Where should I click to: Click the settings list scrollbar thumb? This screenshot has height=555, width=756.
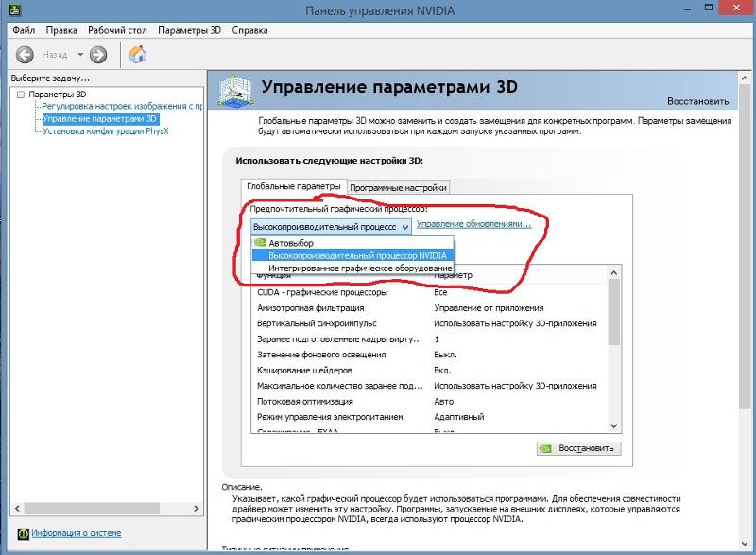coord(613,312)
